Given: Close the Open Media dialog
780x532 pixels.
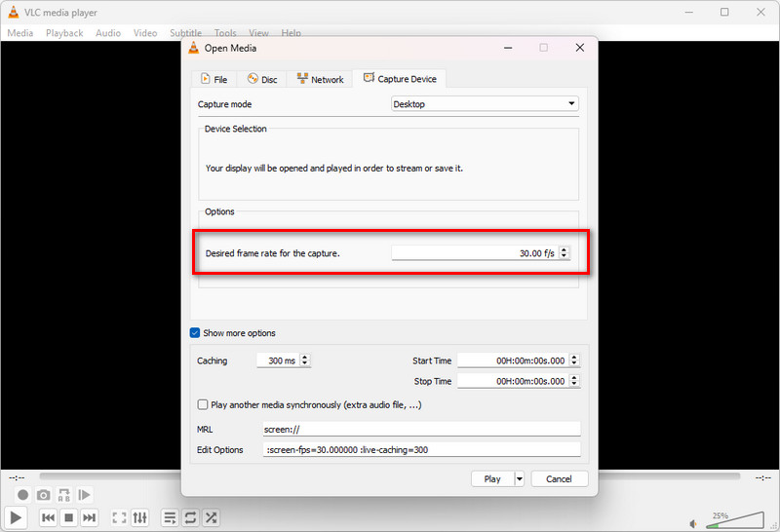Looking at the screenshot, I should coord(579,48).
